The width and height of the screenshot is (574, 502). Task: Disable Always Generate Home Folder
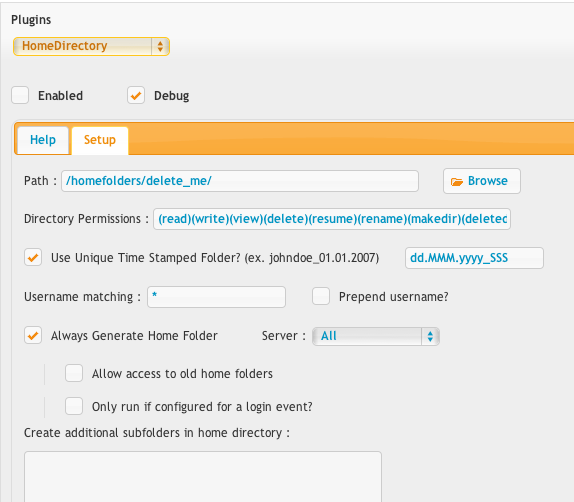[33, 335]
